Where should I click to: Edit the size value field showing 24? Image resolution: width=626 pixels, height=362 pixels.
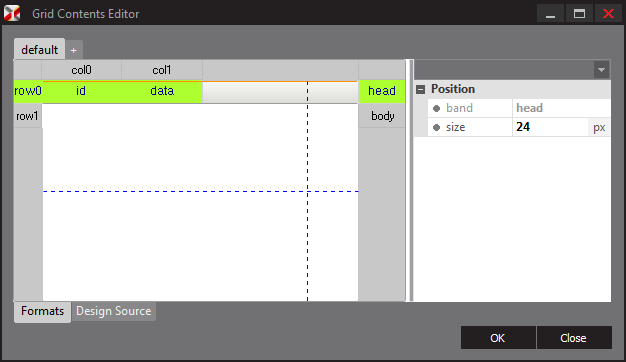point(550,127)
